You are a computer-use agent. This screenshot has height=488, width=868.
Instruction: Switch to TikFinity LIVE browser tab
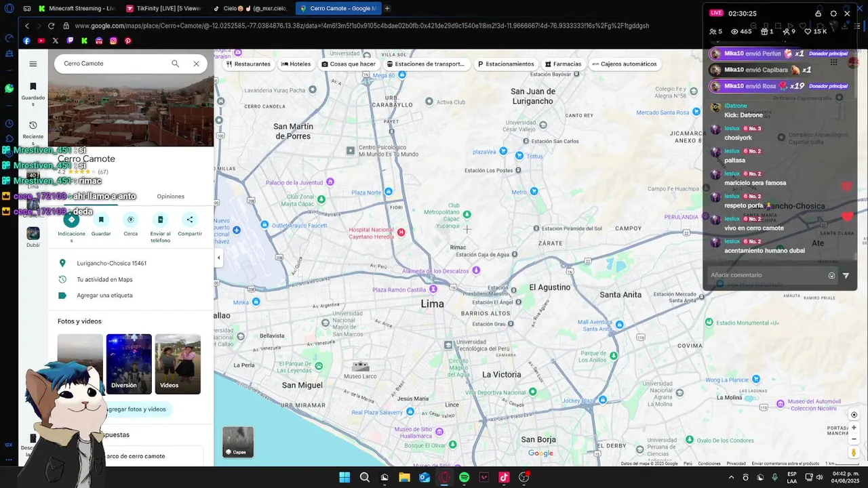(163, 8)
